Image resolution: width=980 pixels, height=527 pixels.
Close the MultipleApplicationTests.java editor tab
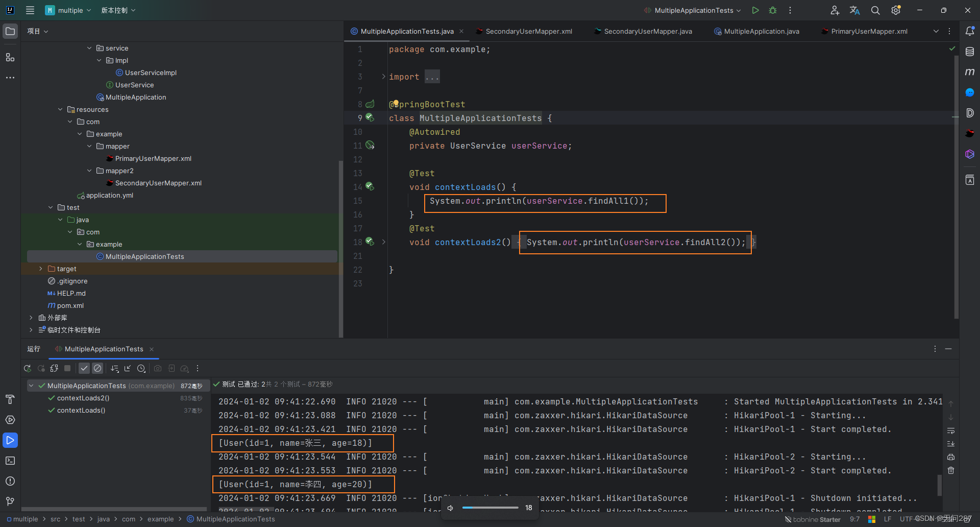click(461, 31)
